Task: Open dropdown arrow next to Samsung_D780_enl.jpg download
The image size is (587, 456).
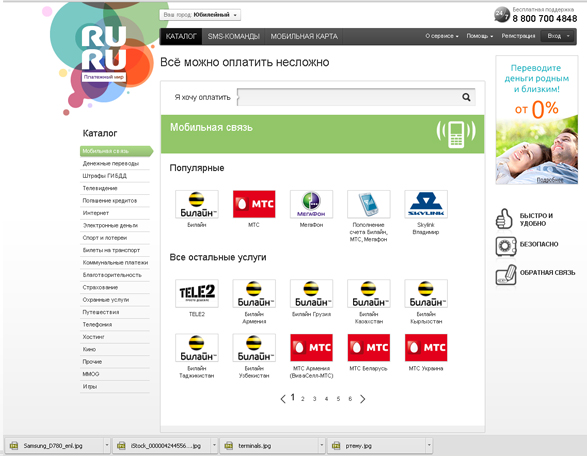Action: [107, 446]
